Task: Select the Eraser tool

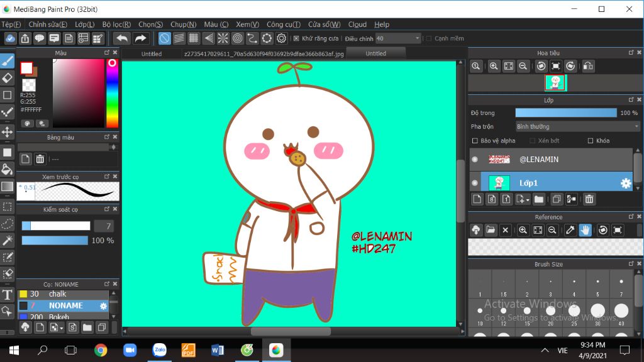Action: 8,78
